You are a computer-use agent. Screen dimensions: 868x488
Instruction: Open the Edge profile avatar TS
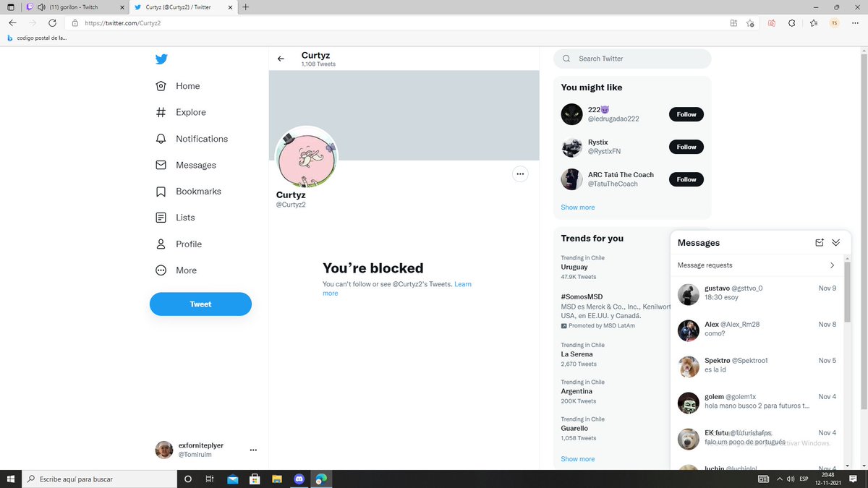tap(834, 22)
